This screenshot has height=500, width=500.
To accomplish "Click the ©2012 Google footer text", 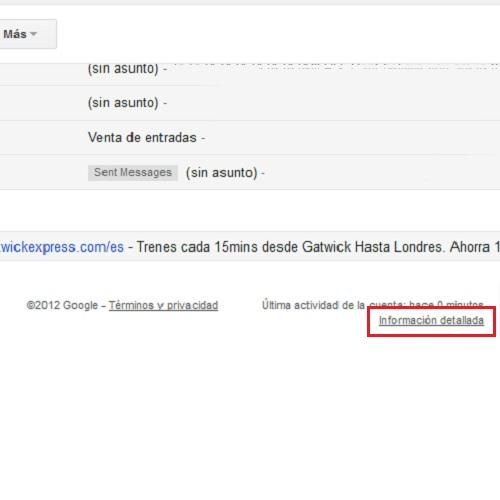I will (62, 305).
